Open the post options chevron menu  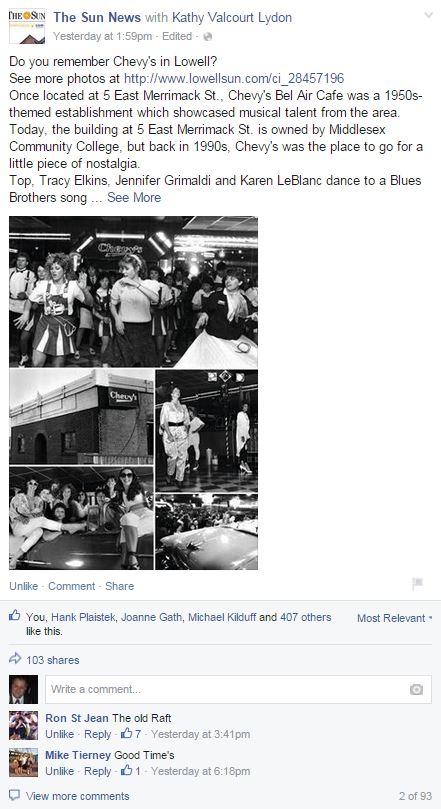(x=428, y=15)
